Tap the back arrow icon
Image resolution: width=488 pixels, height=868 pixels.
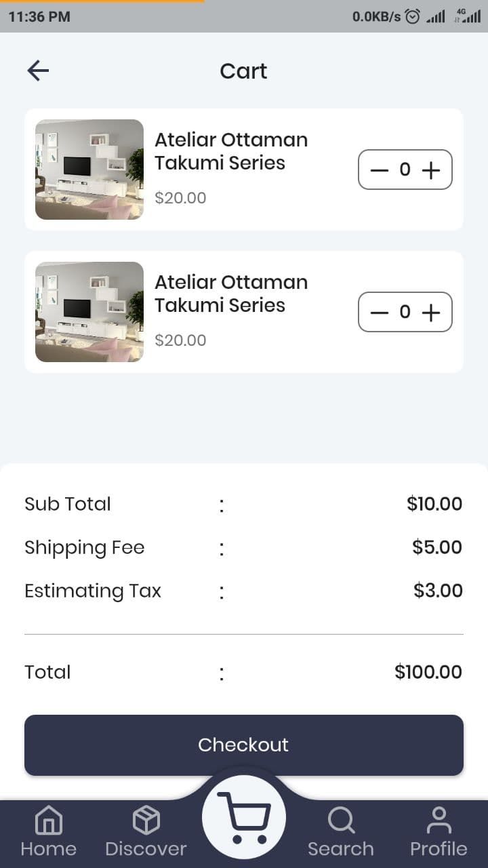(38, 71)
